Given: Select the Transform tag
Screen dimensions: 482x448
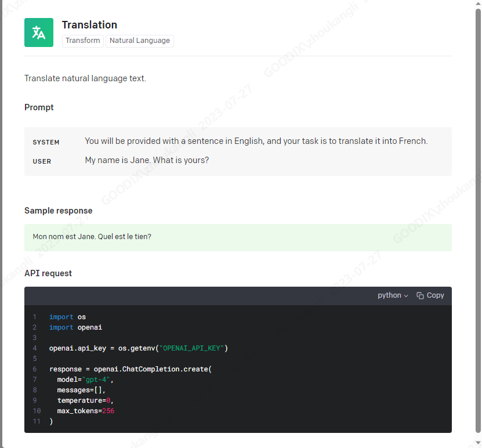Looking at the screenshot, I should point(83,41).
